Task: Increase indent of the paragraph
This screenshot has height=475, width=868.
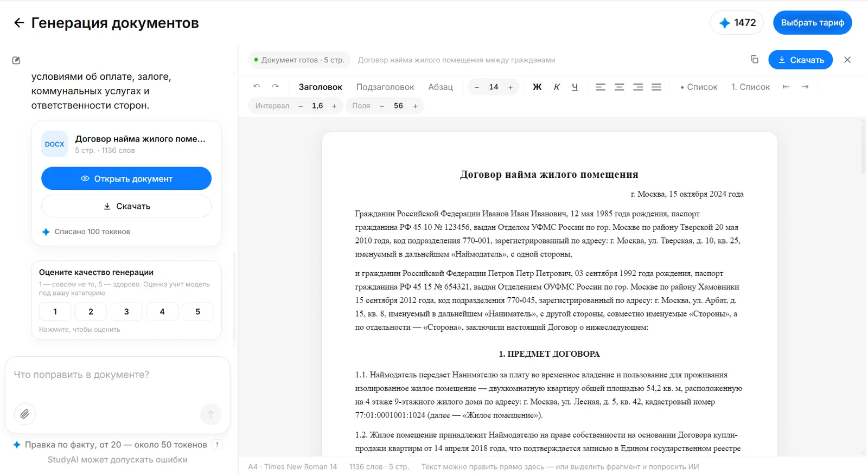Action: [805, 87]
